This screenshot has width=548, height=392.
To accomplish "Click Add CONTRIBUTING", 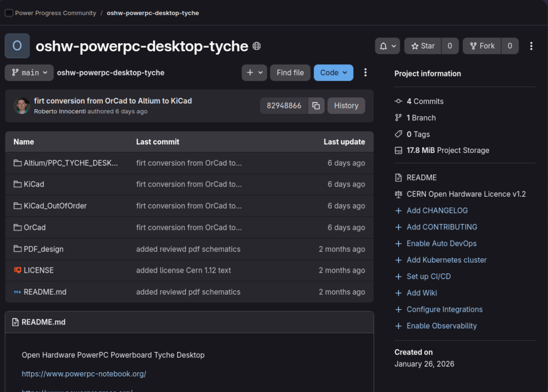I will point(442,227).
